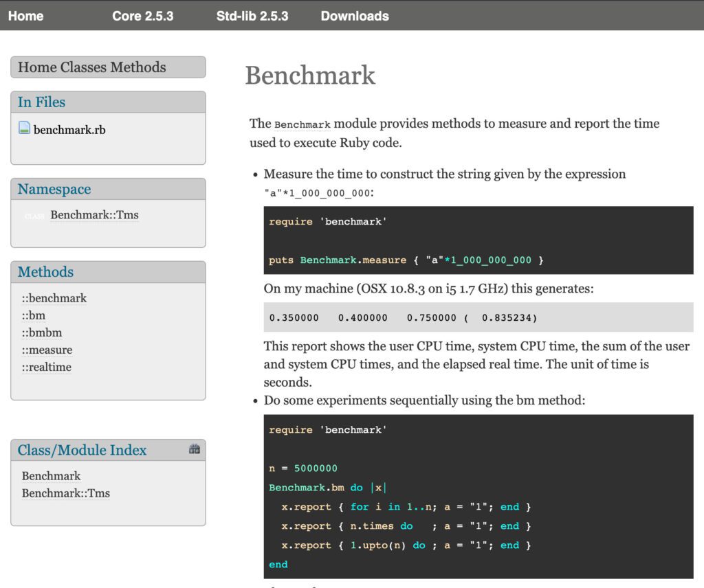The width and height of the screenshot is (704, 588).
Task: Collapse the Namespace section header
Action: [54, 190]
